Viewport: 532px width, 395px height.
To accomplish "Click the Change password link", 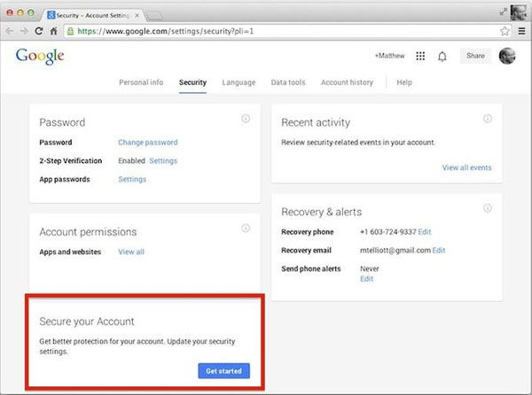I will (x=148, y=143).
